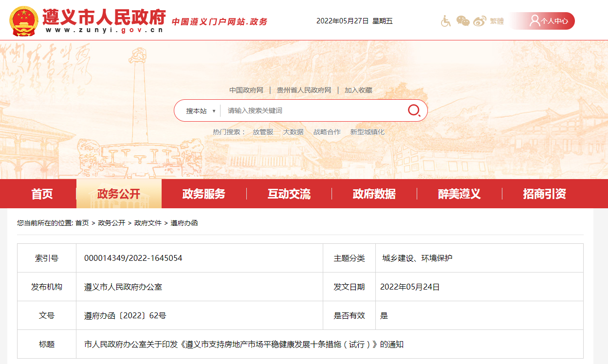The image size is (608, 364).
Task: Click the 索引号 label cell
Action: [47, 258]
